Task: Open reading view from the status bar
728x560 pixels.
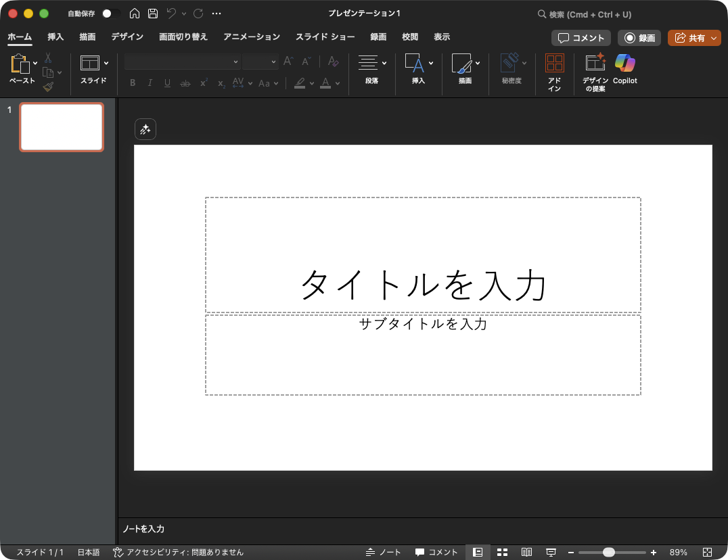Action: tap(526, 552)
